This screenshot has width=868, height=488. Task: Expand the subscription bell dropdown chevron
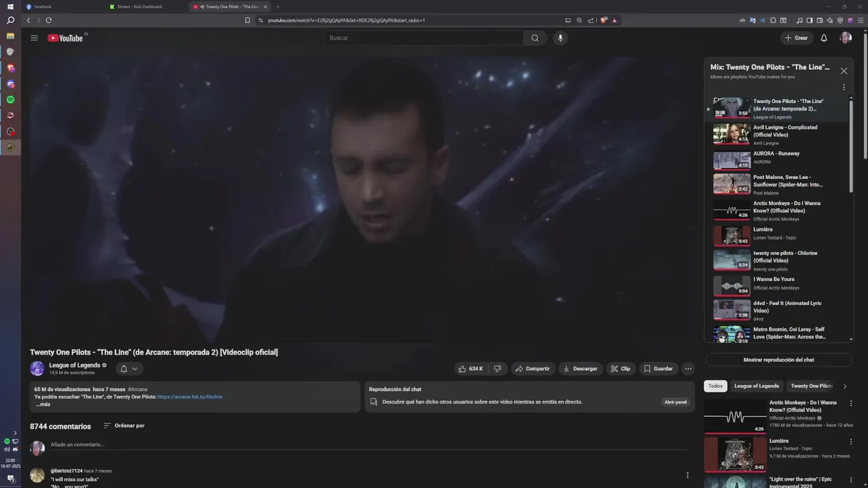(135, 369)
